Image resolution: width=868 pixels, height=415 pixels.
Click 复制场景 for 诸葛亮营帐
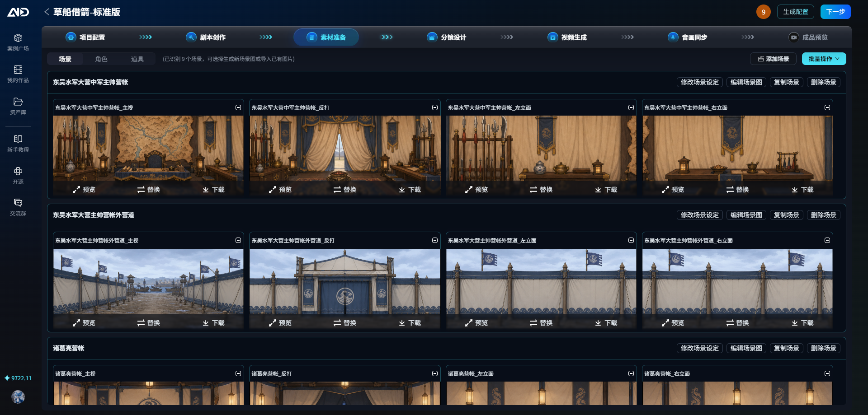[x=787, y=348]
